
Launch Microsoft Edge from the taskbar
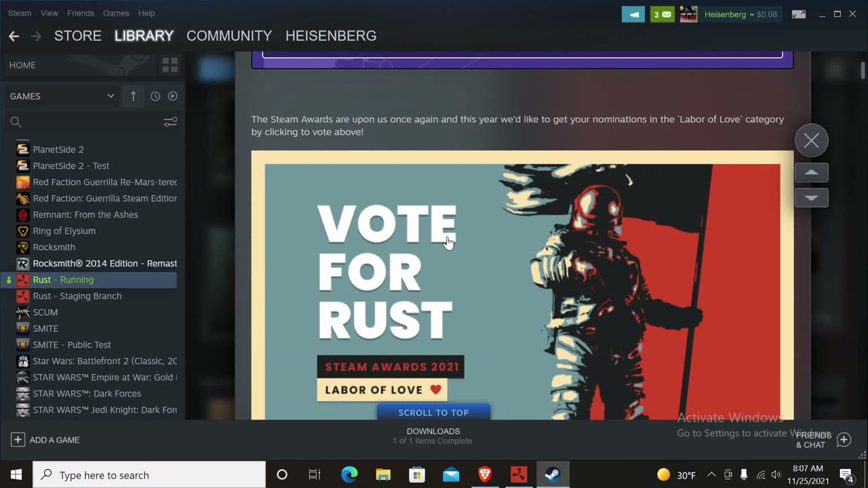coord(349,475)
